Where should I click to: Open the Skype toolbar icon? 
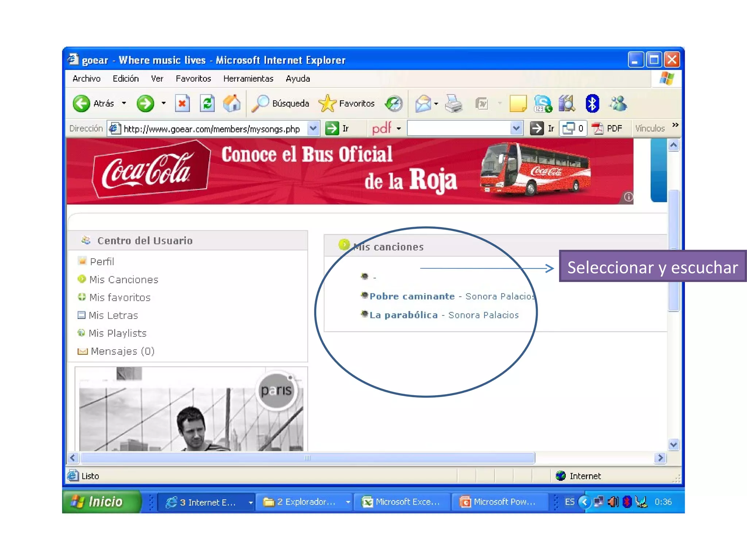coord(543,104)
